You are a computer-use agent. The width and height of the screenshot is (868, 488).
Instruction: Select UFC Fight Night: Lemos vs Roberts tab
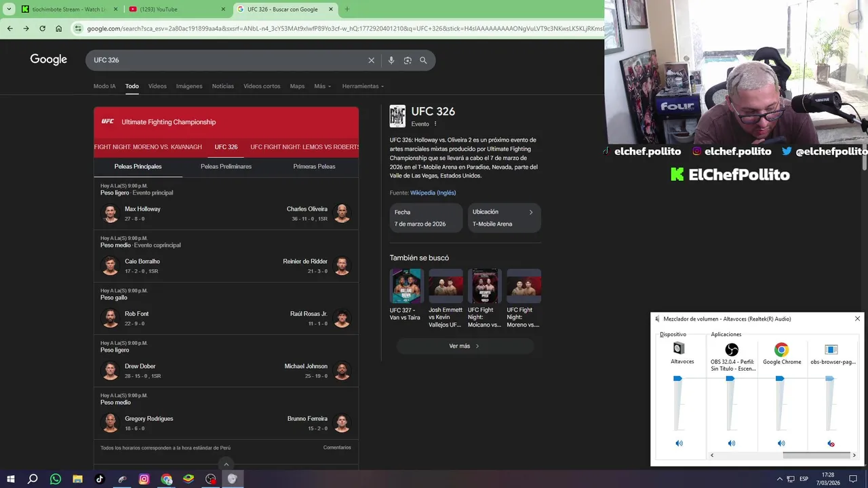coord(304,147)
